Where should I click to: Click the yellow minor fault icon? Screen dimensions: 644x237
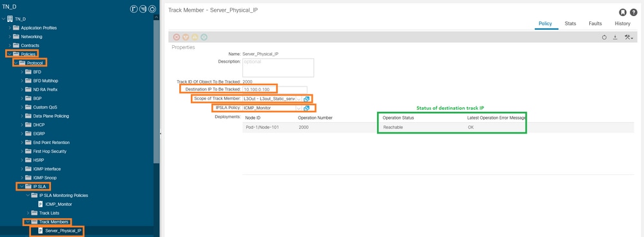coord(195,37)
